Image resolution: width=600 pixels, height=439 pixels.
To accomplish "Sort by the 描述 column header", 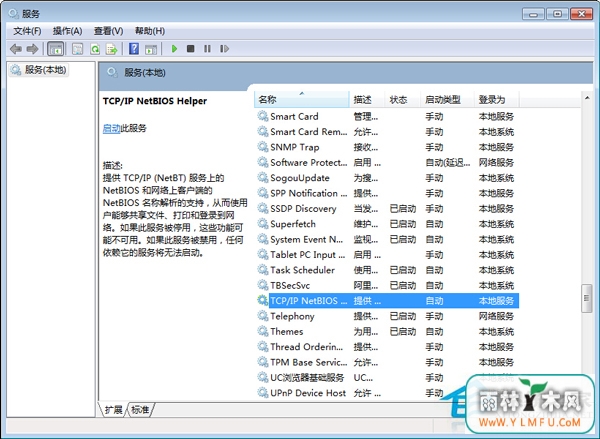I will pyautogui.click(x=367, y=100).
